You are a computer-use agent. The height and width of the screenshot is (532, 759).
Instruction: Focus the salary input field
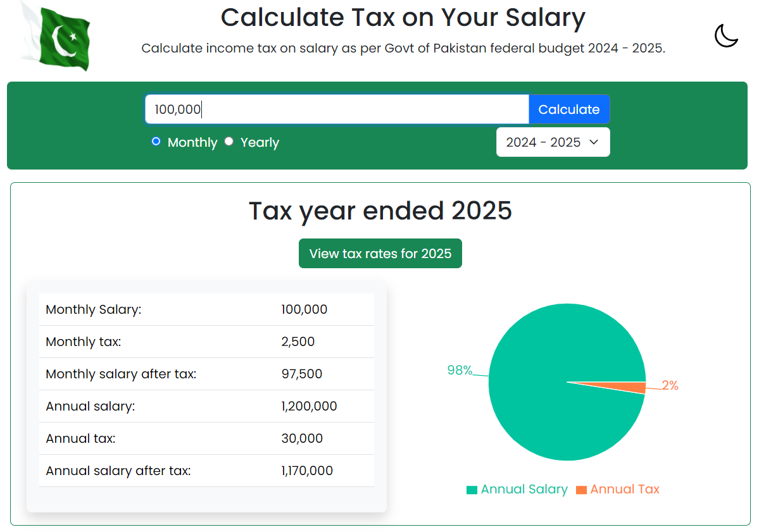click(337, 109)
